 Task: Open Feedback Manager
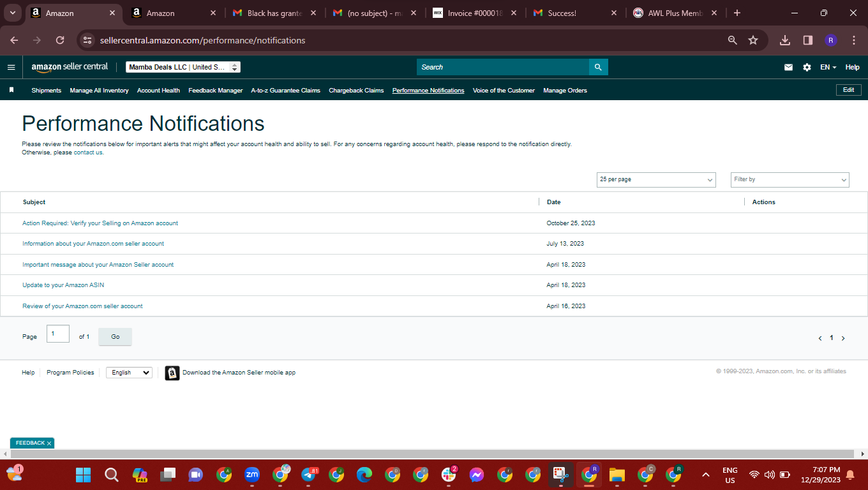(x=216, y=91)
